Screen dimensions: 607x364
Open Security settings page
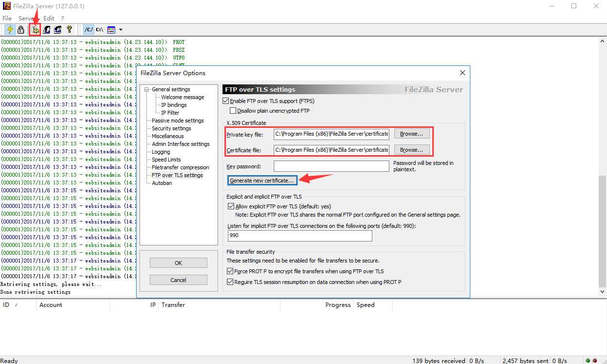coord(171,128)
